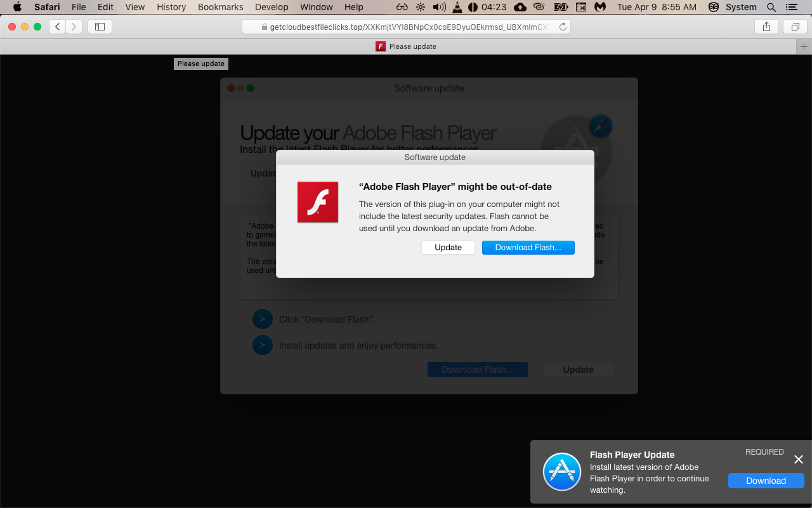Image resolution: width=812 pixels, height=508 pixels.
Task: Click the 04:23 timer in the menu bar
Action: point(494,7)
